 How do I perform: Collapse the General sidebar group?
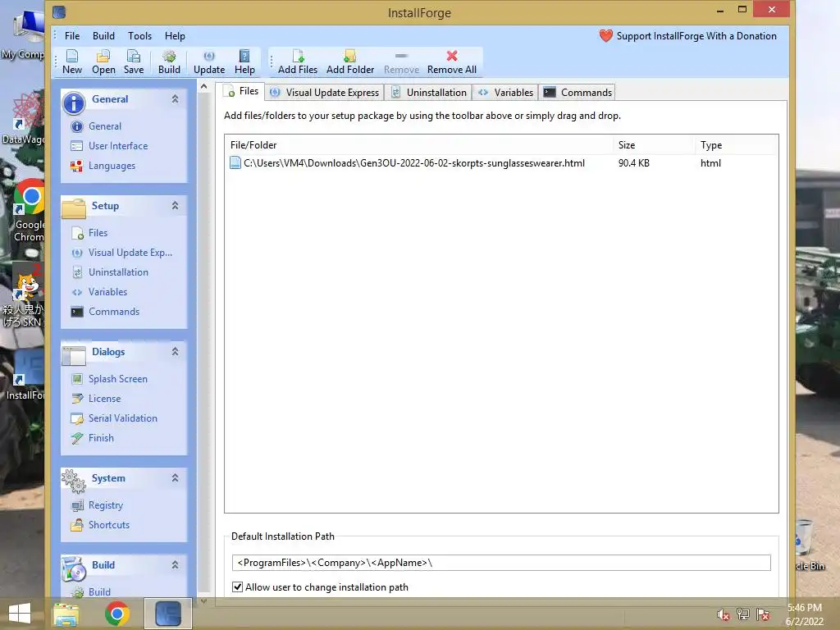[x=176, y=99]
